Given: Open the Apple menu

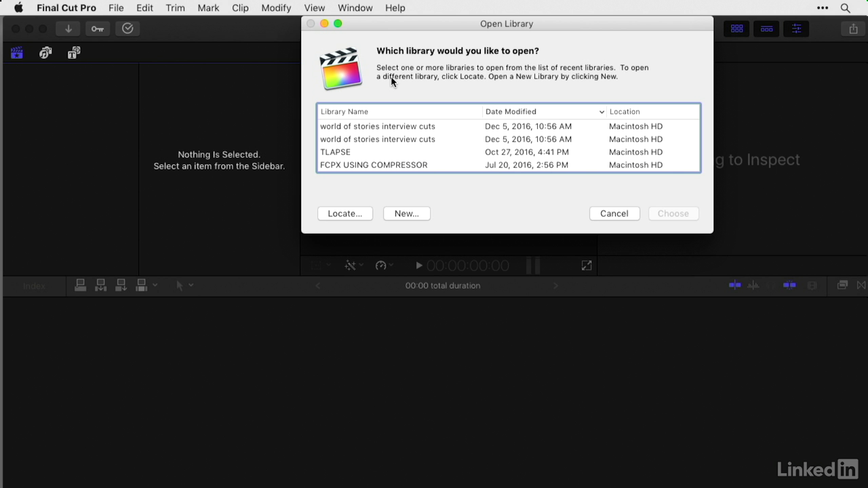Looking at the screenshot, I should (x=18, y=8).
